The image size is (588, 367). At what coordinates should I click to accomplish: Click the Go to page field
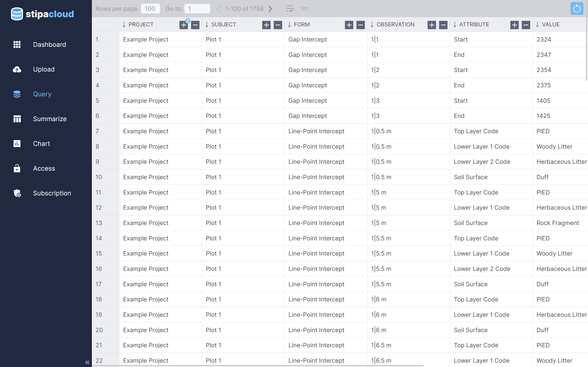tap(197, 9)
